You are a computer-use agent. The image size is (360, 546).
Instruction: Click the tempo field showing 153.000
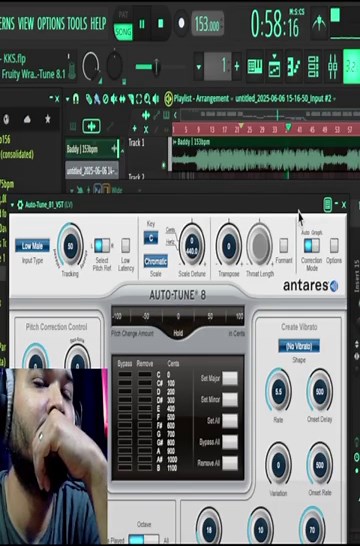click(x=208, y=24)
